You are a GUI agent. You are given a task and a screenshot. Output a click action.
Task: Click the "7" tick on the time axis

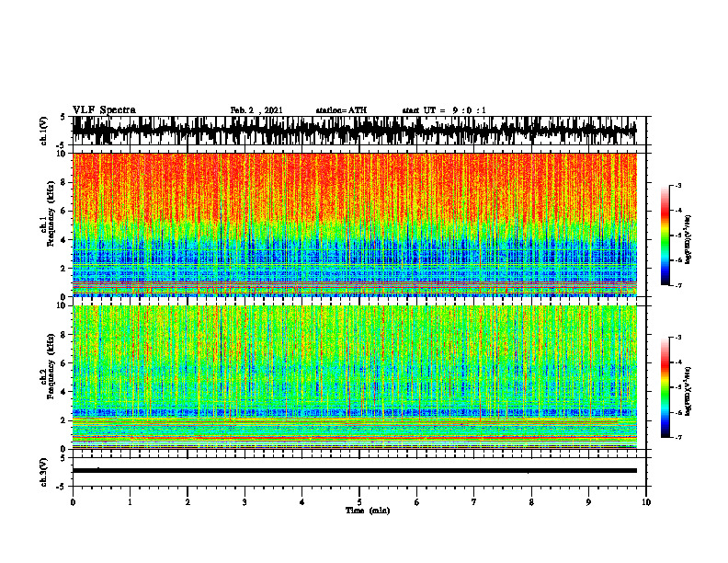pyautogui.click(x=474, y=502)
